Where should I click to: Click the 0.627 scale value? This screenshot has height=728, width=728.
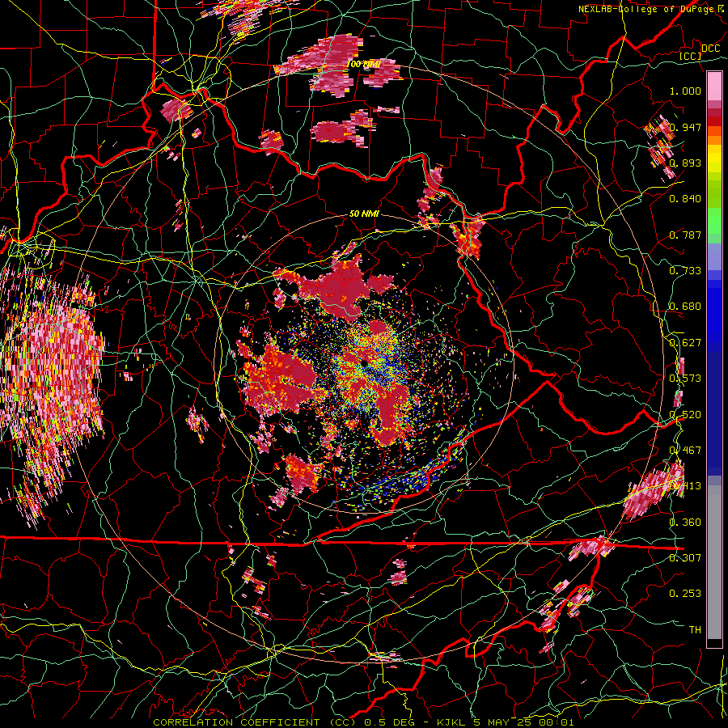click(x=685, y=343)
